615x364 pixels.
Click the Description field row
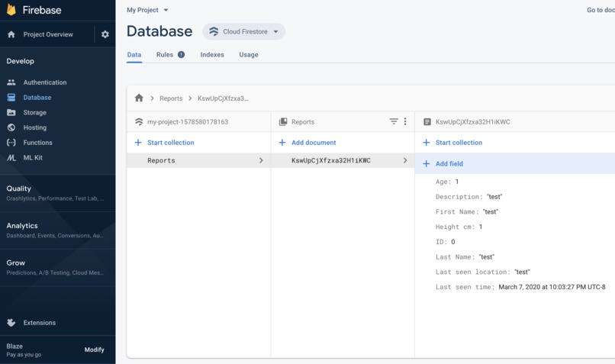[468, 197]
